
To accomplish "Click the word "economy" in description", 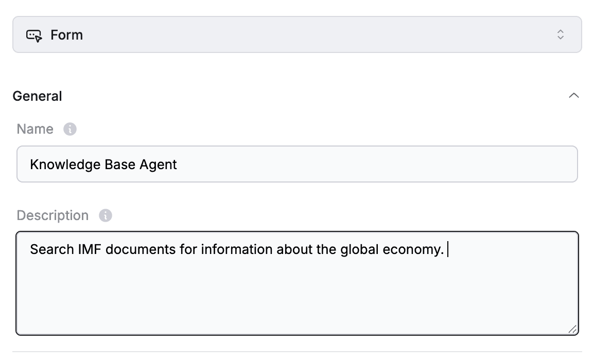I will [411, 250].
